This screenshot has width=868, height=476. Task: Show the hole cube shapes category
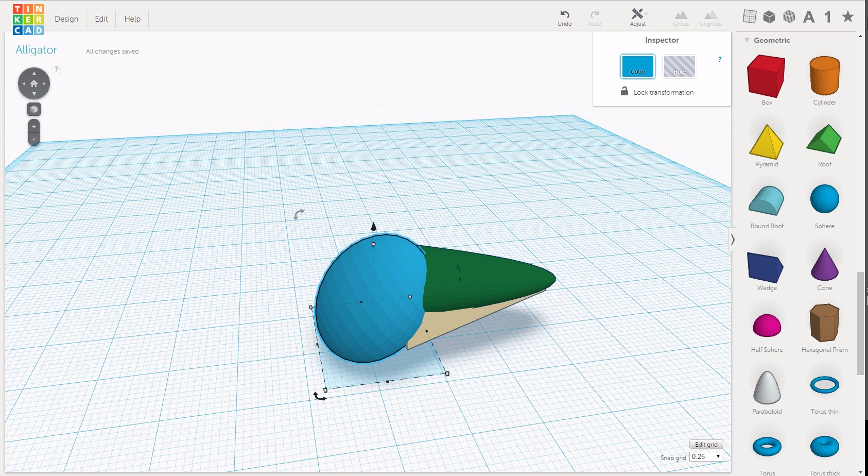(789, 17)
